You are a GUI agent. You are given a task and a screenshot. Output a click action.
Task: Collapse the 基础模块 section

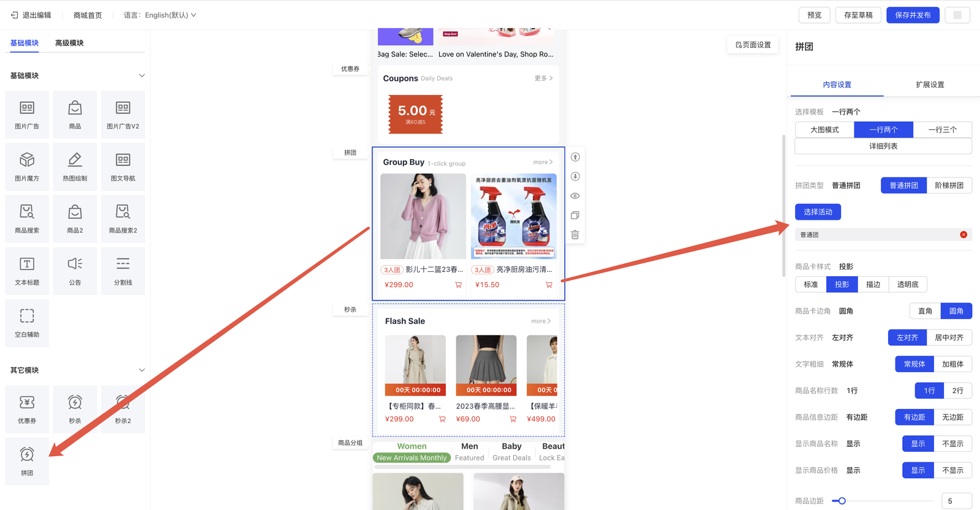(141, 76)
